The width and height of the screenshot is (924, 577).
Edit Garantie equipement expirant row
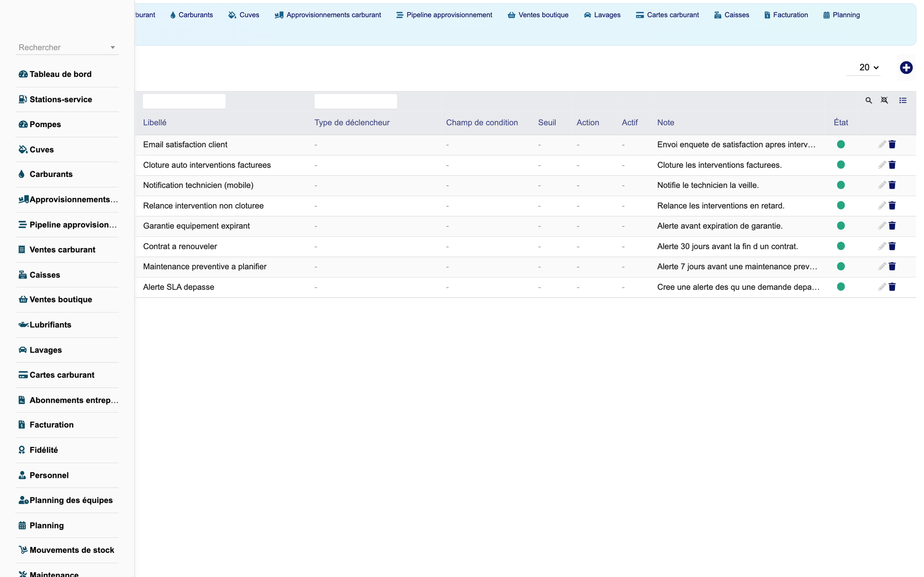coord(882,226)
